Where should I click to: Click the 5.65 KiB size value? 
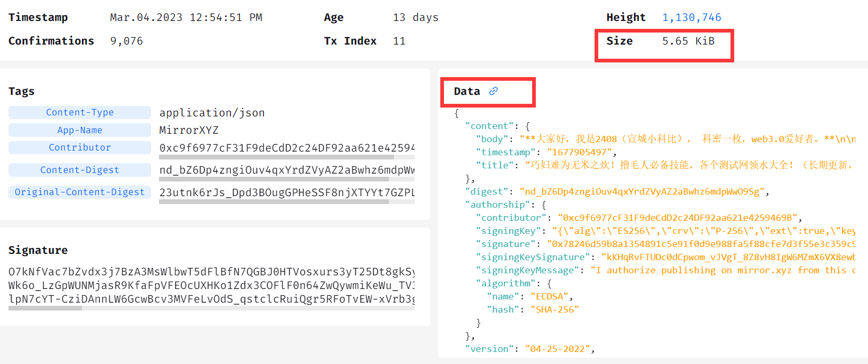point(688,41)
